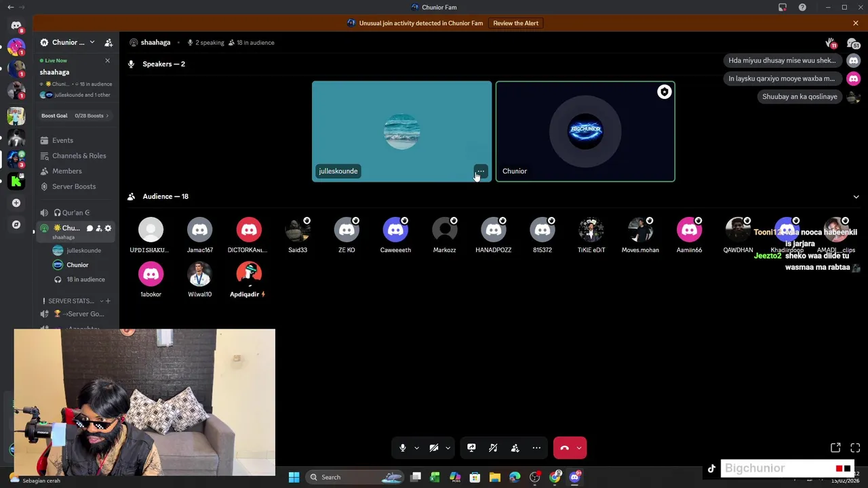Open chat icon on Chunior stage channel
This screenshot has width=868, height=488.
point(90,228)
